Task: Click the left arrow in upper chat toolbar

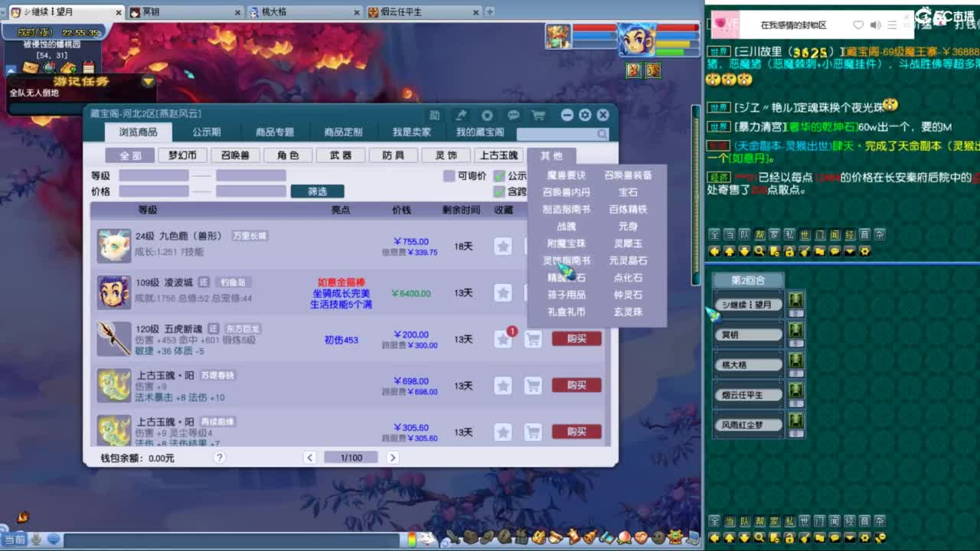Action: [x=714, y=251]
